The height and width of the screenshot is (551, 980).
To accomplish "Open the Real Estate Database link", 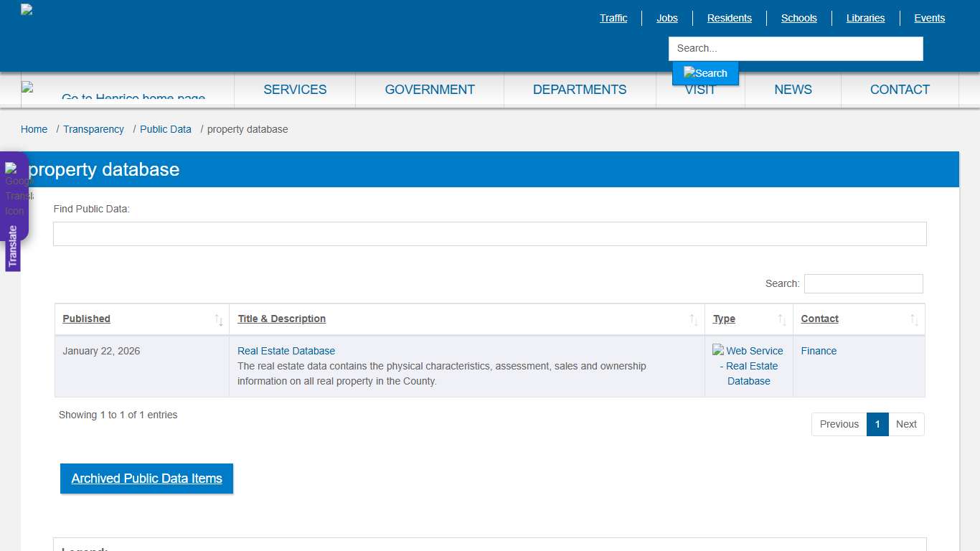I will [x=286, y=351].
